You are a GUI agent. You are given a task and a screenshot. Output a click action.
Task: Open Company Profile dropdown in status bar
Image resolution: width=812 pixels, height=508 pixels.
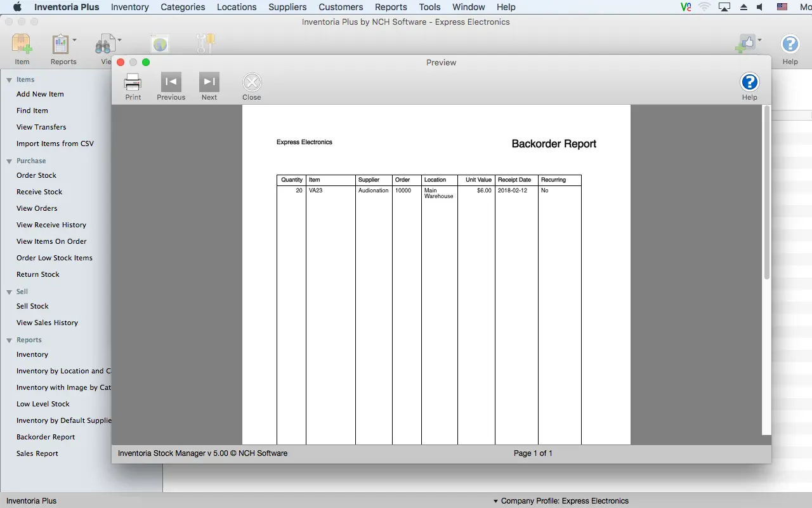561,501
